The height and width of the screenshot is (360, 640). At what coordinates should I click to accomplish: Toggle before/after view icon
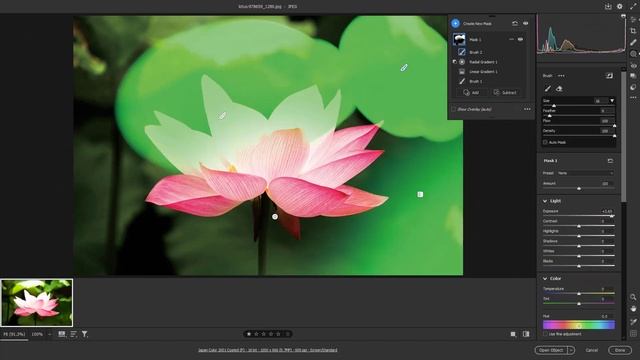526,334
